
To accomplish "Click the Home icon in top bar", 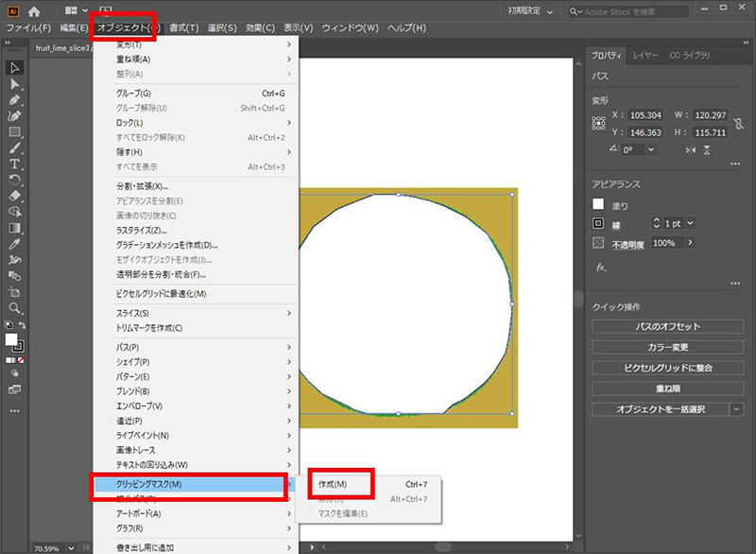I will tap(35, 10).
